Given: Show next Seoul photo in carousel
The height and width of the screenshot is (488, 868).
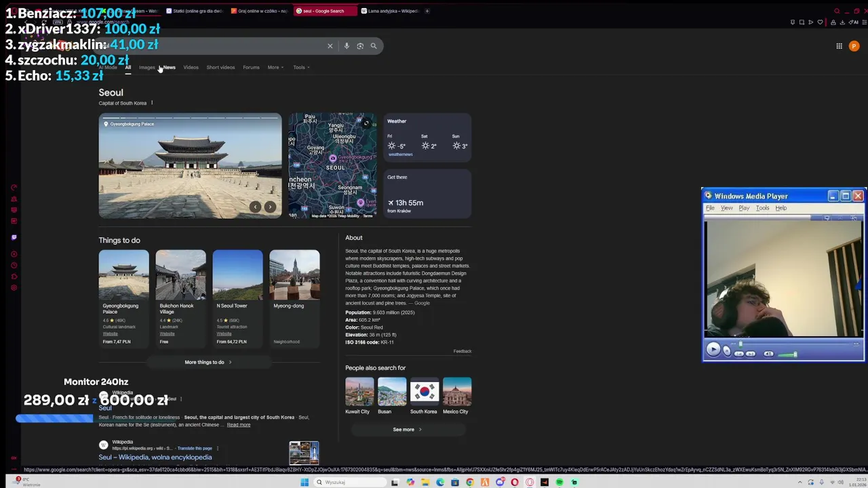Looking at the screenshot, I should pyautogui.click(x=270, y=207).
